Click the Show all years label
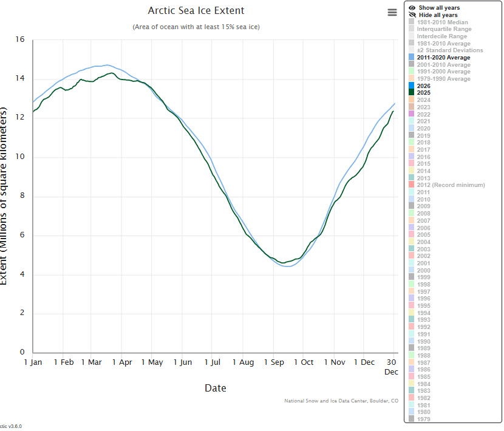Screen dimensions: 504x431 coord(439,8)
